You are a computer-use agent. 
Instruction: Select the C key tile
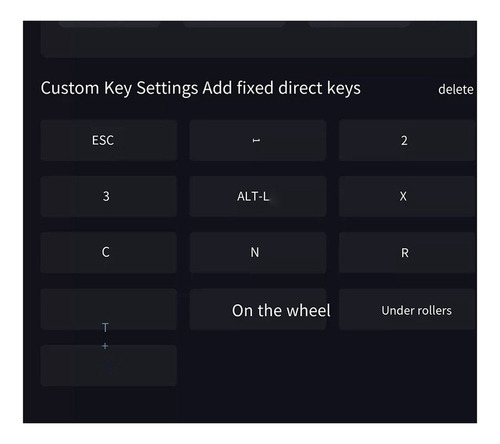coord(109,253)
